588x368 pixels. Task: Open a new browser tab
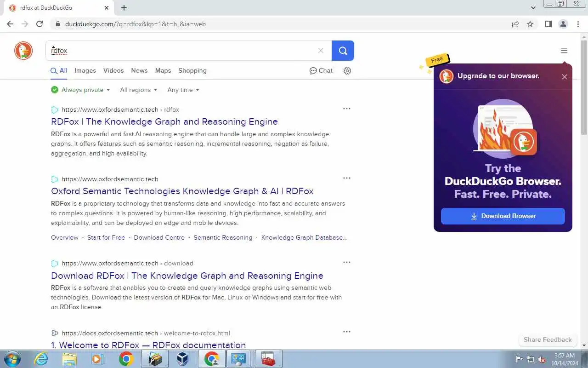coord(124,8)
